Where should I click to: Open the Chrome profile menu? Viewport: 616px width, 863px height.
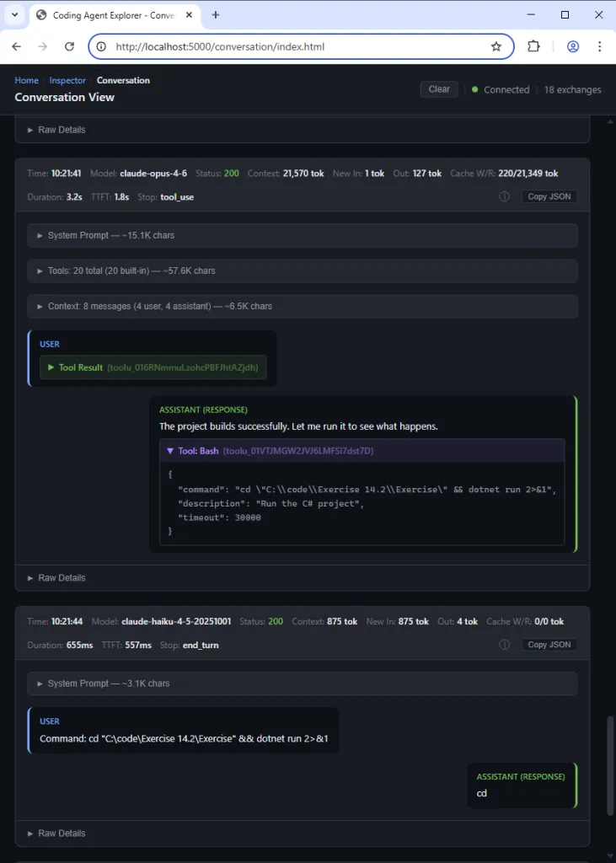point(573,47)
